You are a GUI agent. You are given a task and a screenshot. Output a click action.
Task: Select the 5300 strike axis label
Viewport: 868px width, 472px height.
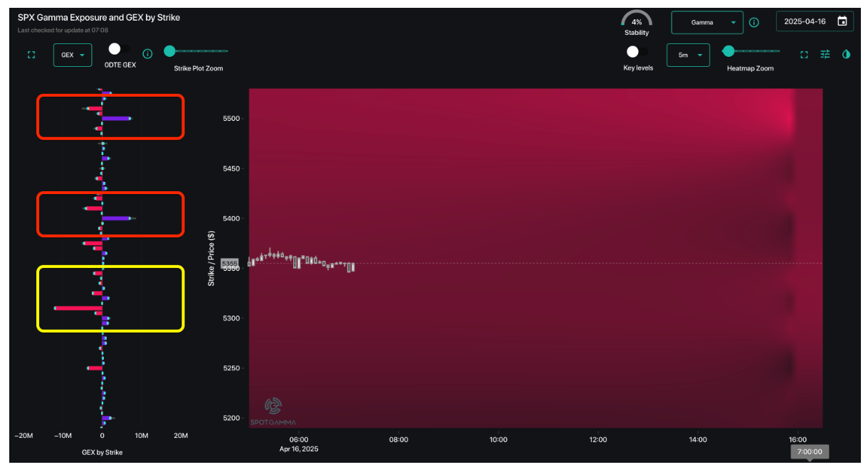point(231,318)
